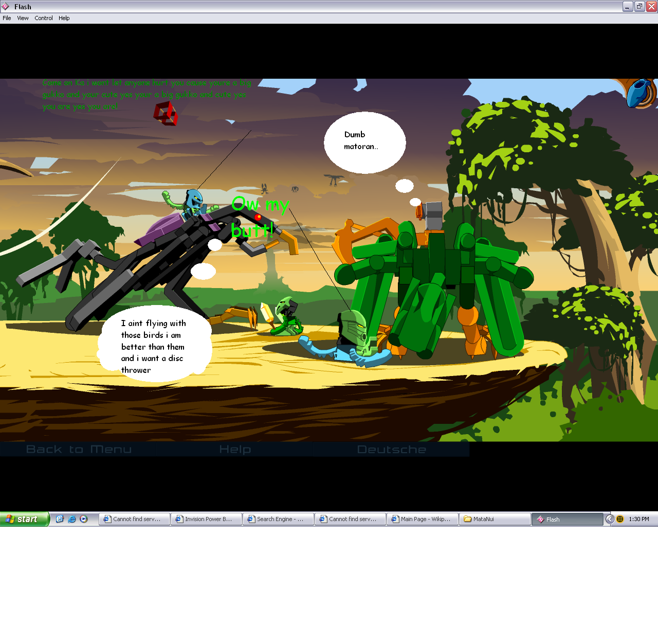Screen dimensions: 658x644
Task: Click the system tray icon beside the clock
Action: tap(620, 519)
